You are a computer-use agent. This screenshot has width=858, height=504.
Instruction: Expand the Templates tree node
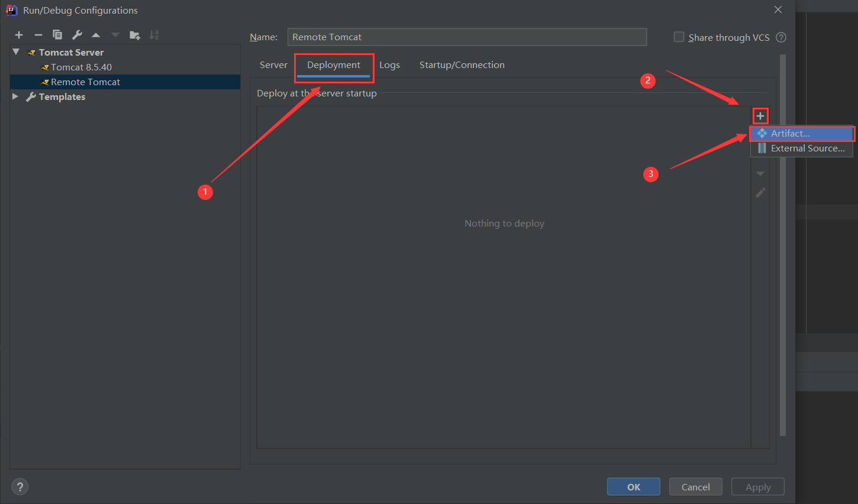(x=15, y=96)
